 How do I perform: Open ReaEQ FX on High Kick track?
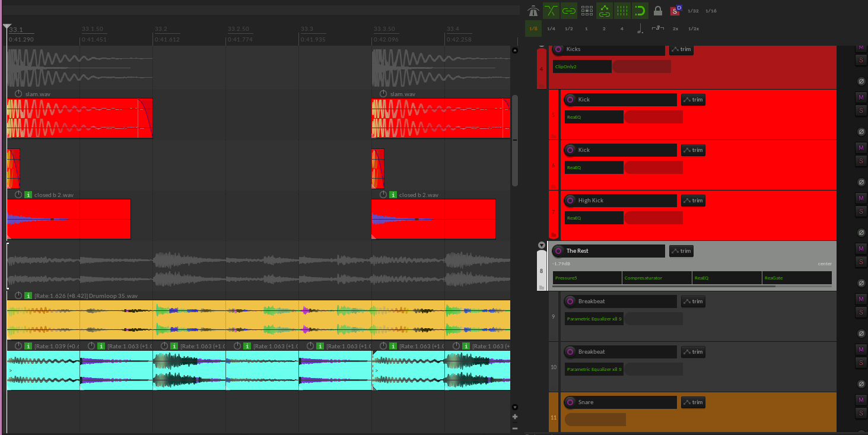(594, 218)
